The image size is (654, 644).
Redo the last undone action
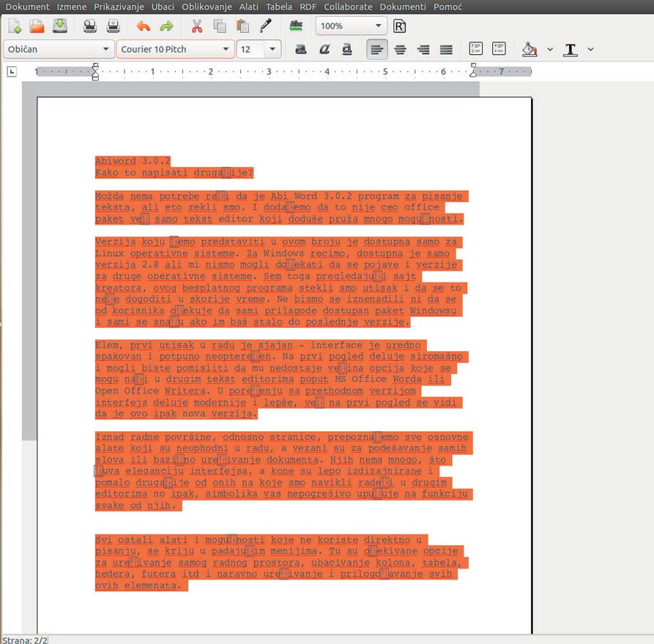coord(166,26)
